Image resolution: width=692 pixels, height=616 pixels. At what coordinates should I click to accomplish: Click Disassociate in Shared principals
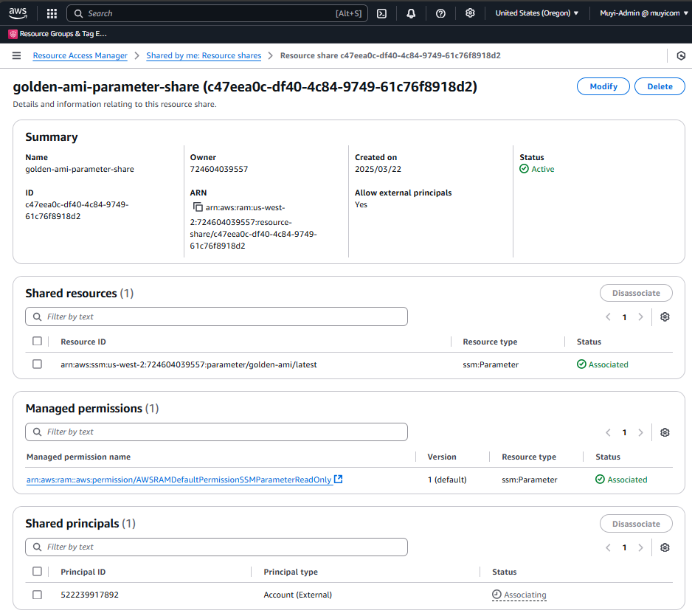636,524
